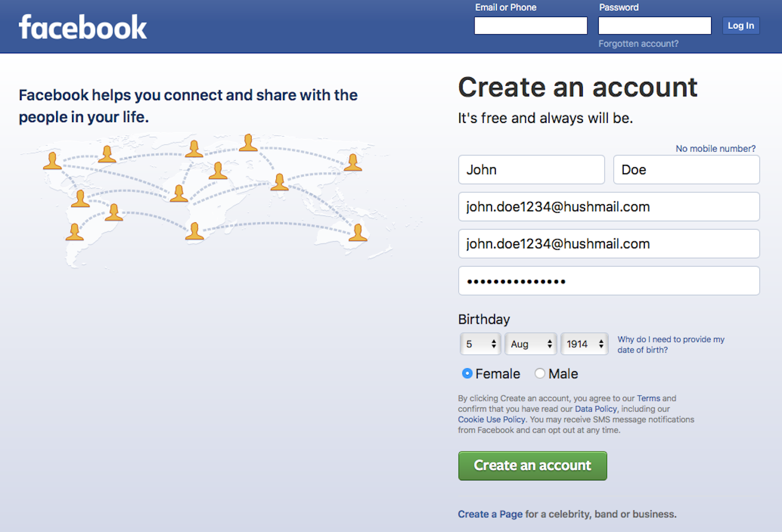Click the surname field containing Doe
782x532 pixels.
(686, 170)
